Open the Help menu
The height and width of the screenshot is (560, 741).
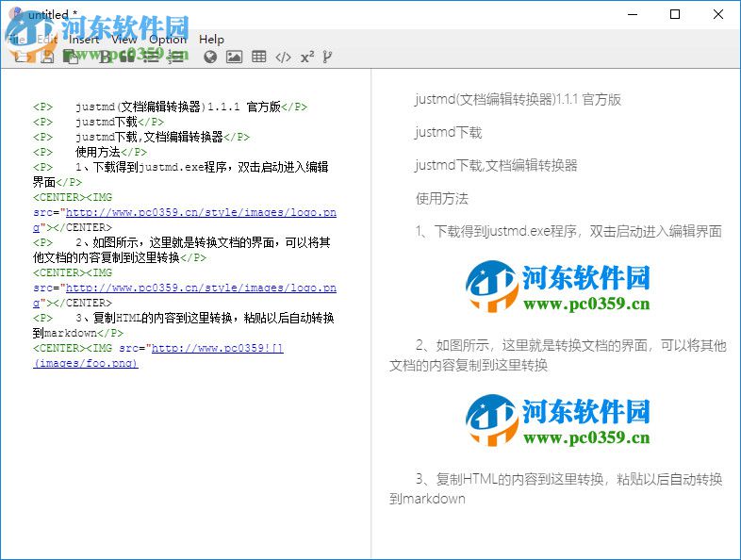coord(211,40)
